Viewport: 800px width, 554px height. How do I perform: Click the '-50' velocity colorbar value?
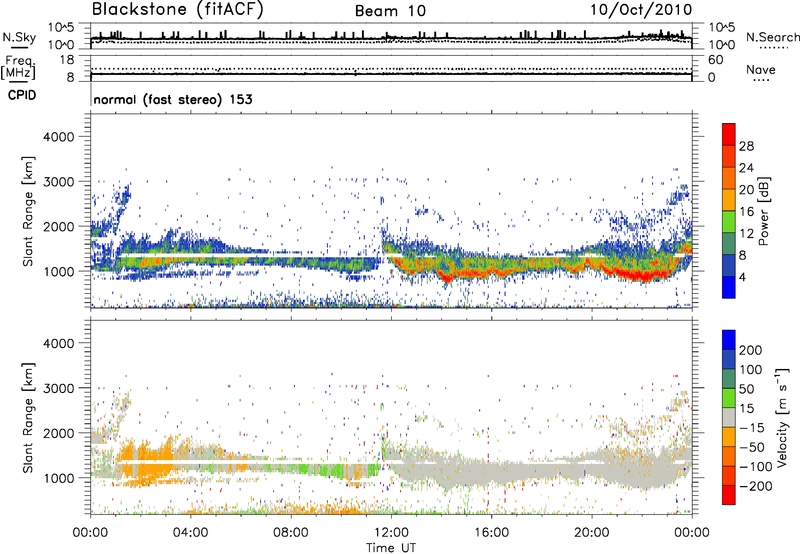tap(752, 447)
